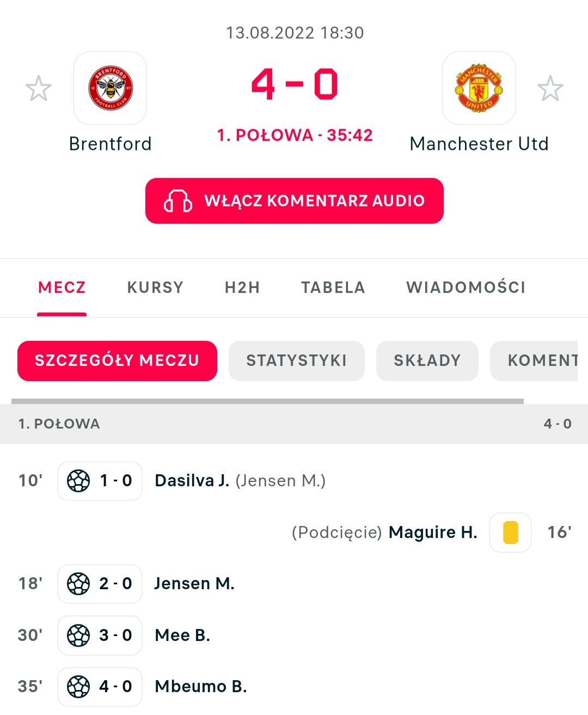This screenshot has width=588, height=715.
Task: Show the SKŁADY lineups section
Action: click(427, 360)
